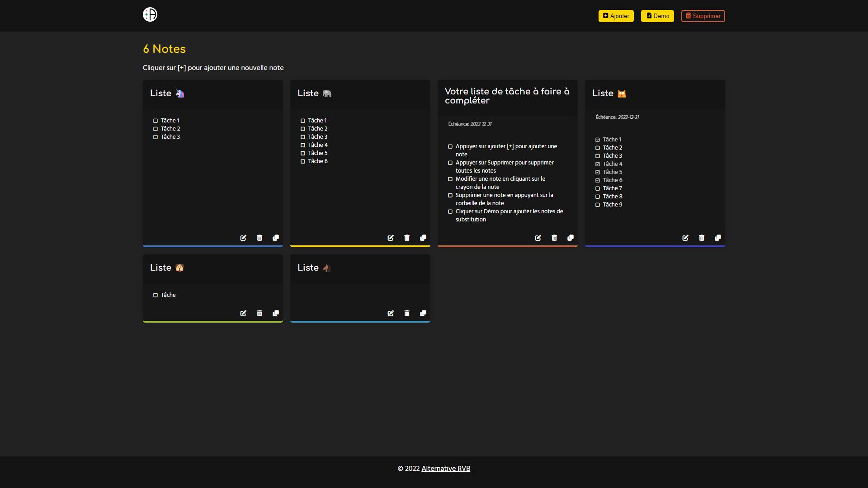Duplicate the horse Liste note
Viewport: 868px width, 488px height.
(423, 313)
